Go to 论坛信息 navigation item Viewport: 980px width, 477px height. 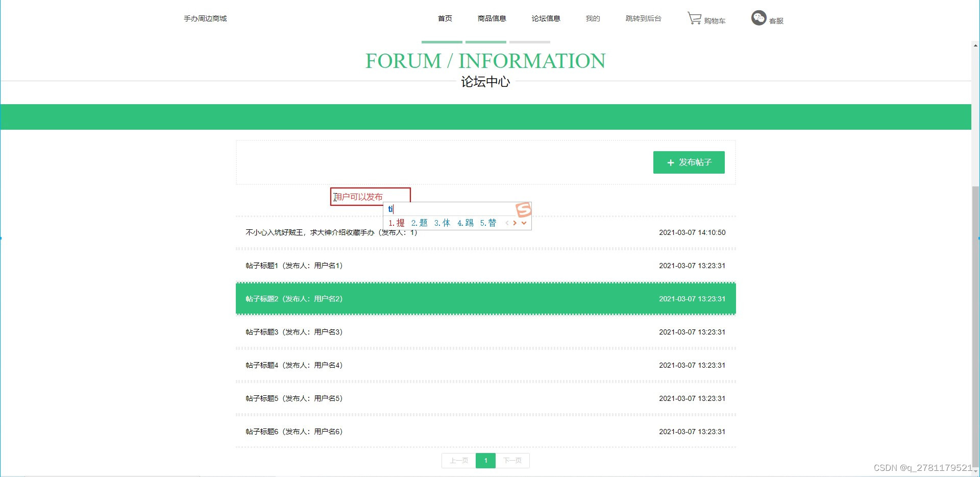point(546,18)
